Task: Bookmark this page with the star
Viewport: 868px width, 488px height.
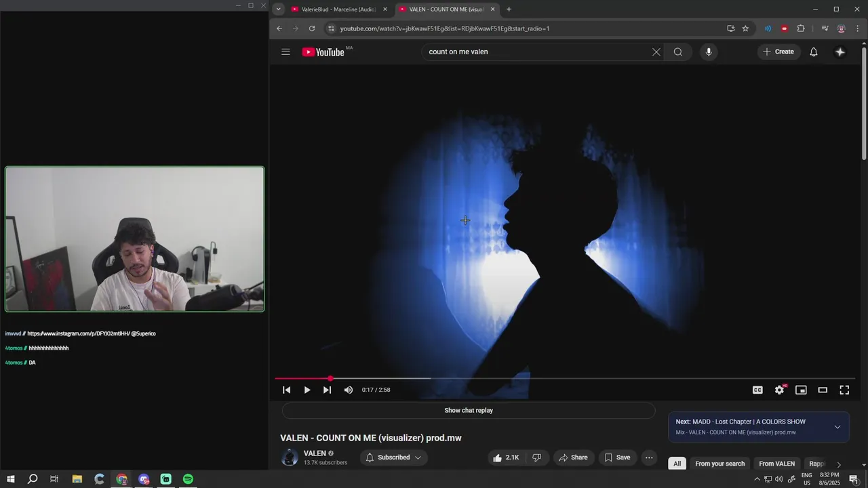Action: coord(745,28)
